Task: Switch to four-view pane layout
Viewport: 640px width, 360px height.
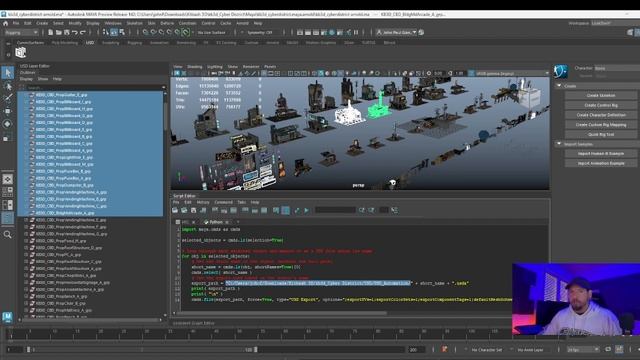Action: (7, 192)
